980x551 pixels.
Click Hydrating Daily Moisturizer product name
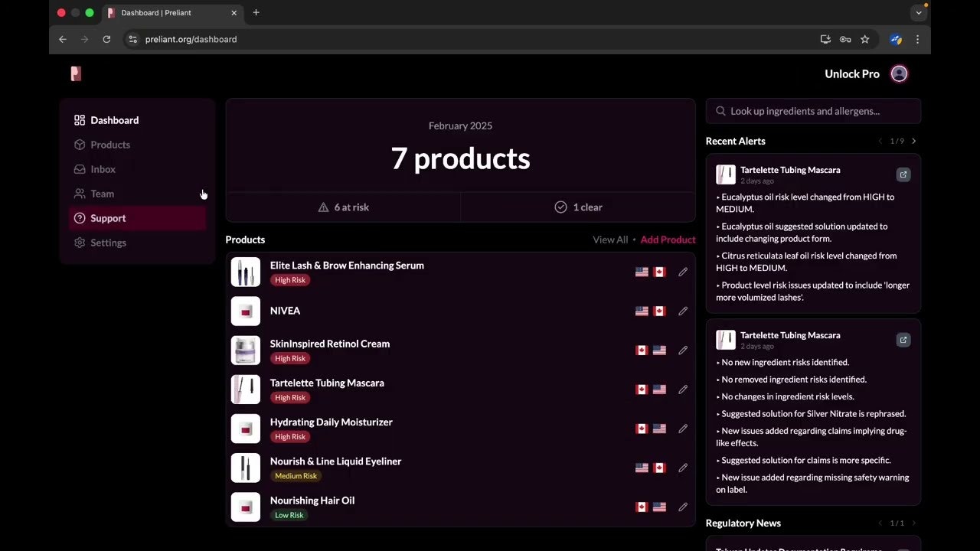coord(332,422)
